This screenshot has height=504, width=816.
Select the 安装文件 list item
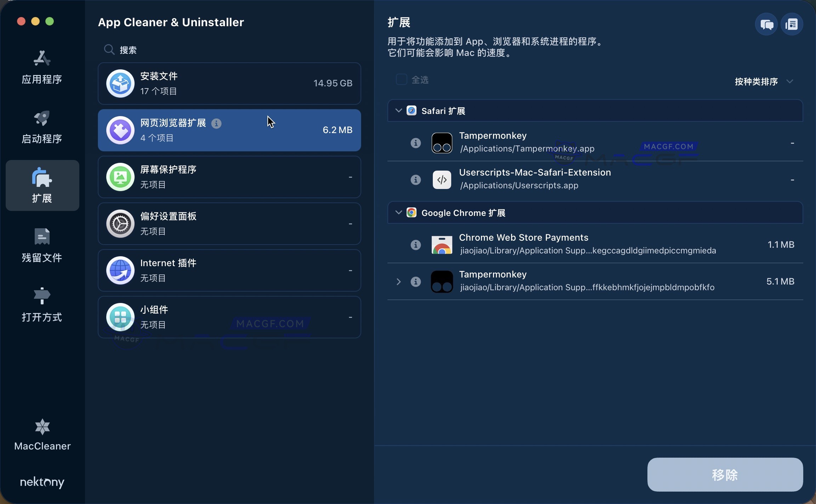point(229,84)
